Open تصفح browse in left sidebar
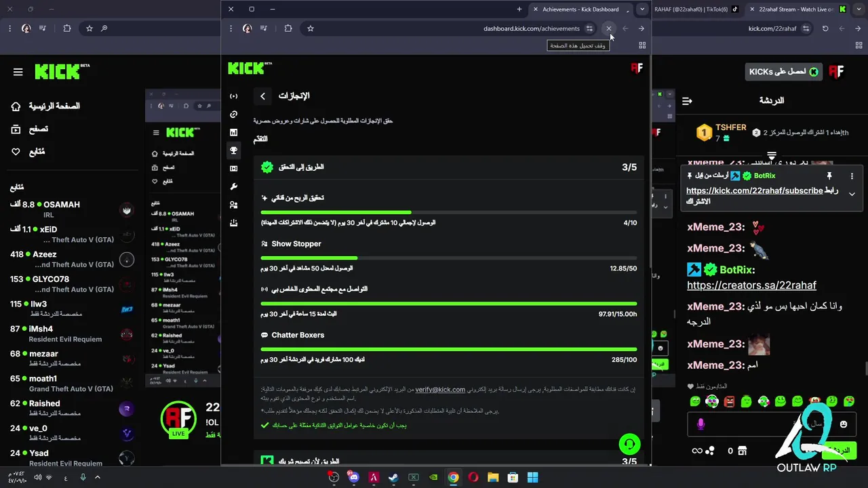Screen dimensions: 868x488 [x=30, y=129]
